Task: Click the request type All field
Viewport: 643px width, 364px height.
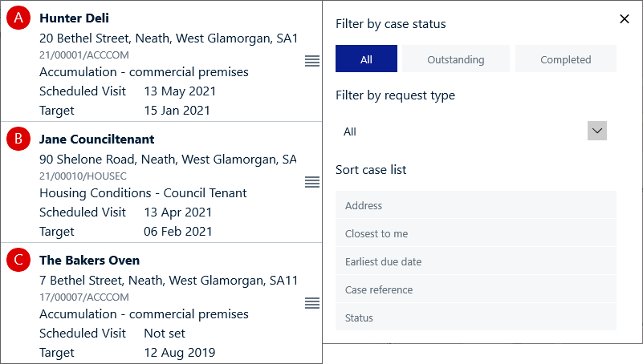Action: pyautogui.click(x=458, y=131)
